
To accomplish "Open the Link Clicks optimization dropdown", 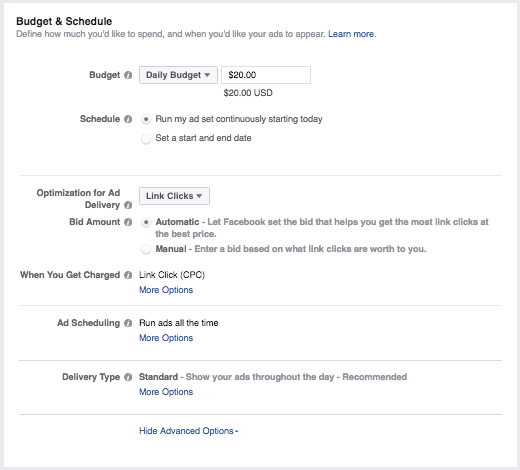I will pos(174,196).
